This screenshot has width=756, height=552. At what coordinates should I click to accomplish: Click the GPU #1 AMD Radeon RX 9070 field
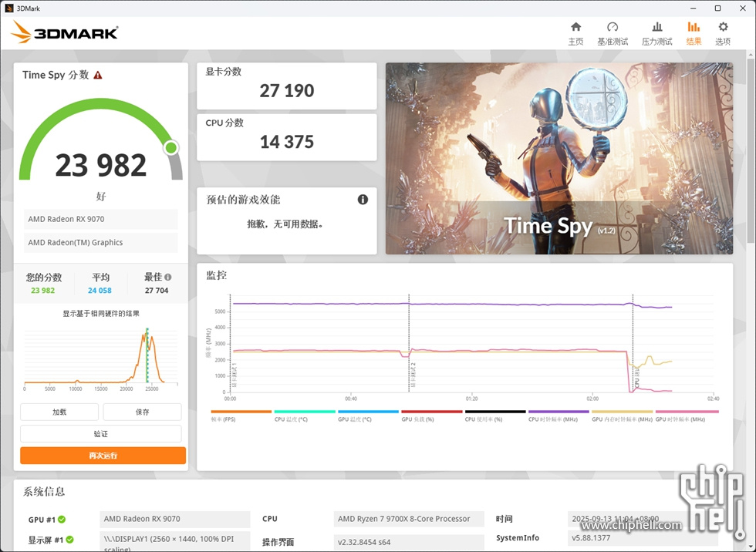point(174,519)
